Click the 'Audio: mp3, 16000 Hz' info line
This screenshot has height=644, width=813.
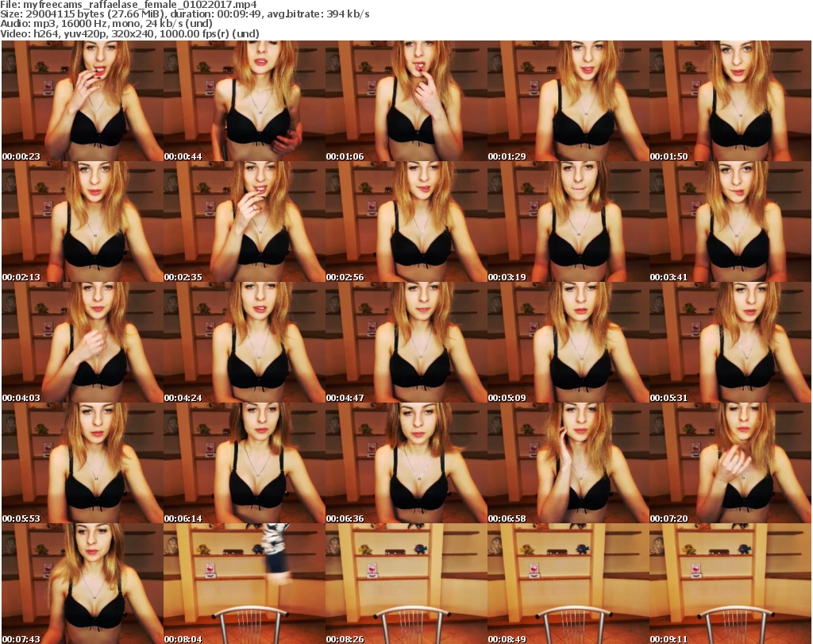[106, 24]
